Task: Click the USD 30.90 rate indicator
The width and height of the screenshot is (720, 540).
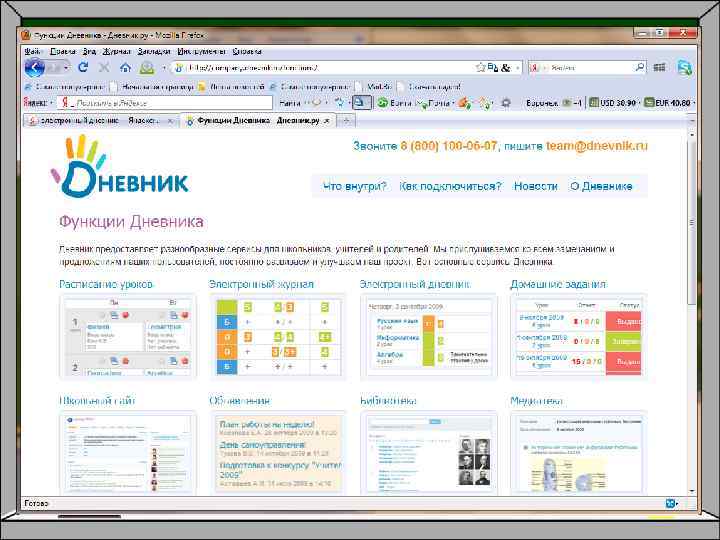Action: point(613,103)
